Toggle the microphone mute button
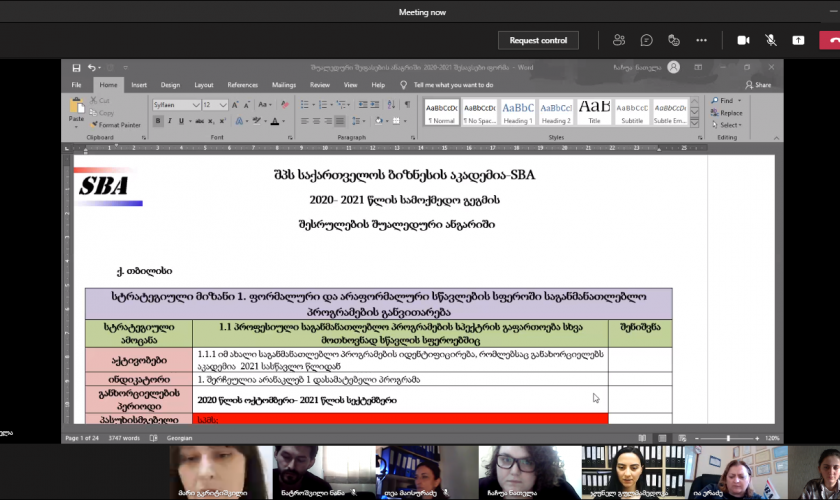This screenshot has width=840, height=500. point(771,40)
